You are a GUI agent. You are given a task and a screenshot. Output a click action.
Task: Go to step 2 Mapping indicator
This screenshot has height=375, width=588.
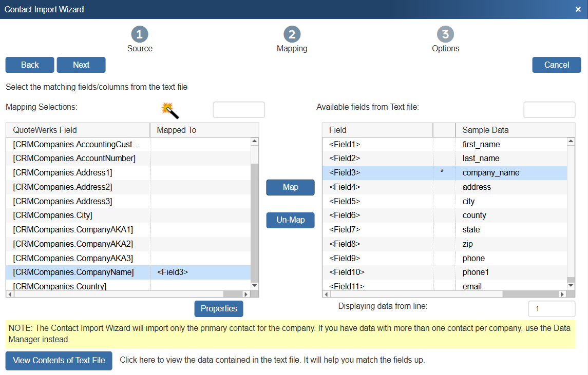point(292,34)
